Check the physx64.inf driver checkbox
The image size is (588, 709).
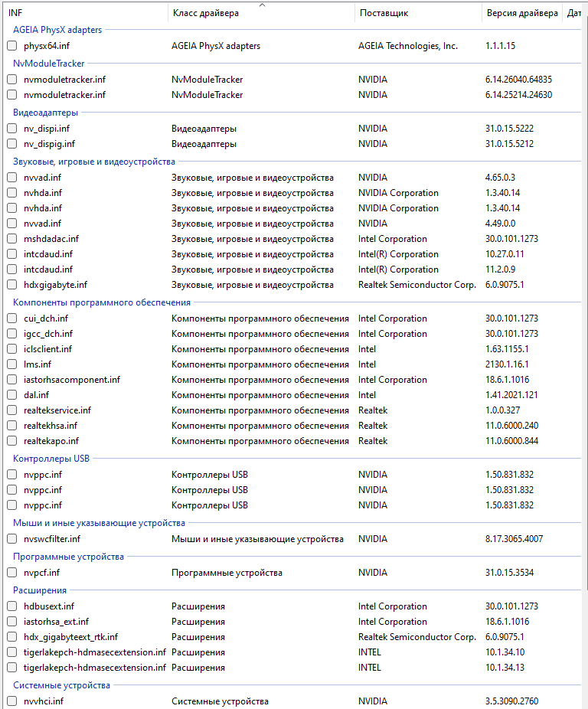(x=11, y=46)
